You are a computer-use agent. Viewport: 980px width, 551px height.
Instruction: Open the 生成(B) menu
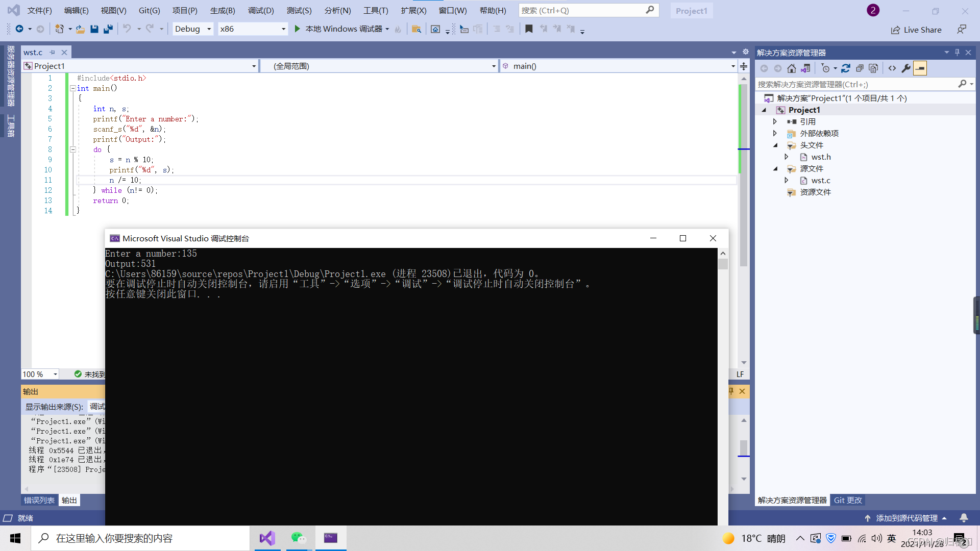pos(223,10)
